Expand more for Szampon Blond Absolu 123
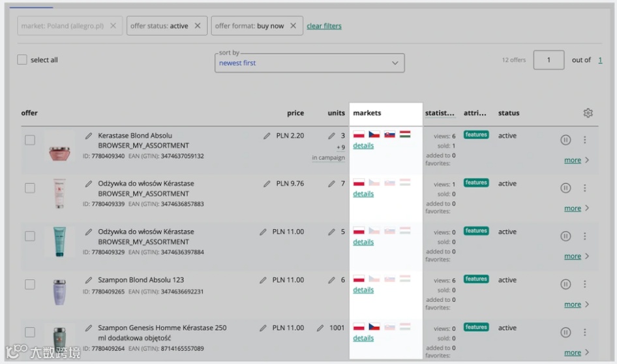 (577, 304)
